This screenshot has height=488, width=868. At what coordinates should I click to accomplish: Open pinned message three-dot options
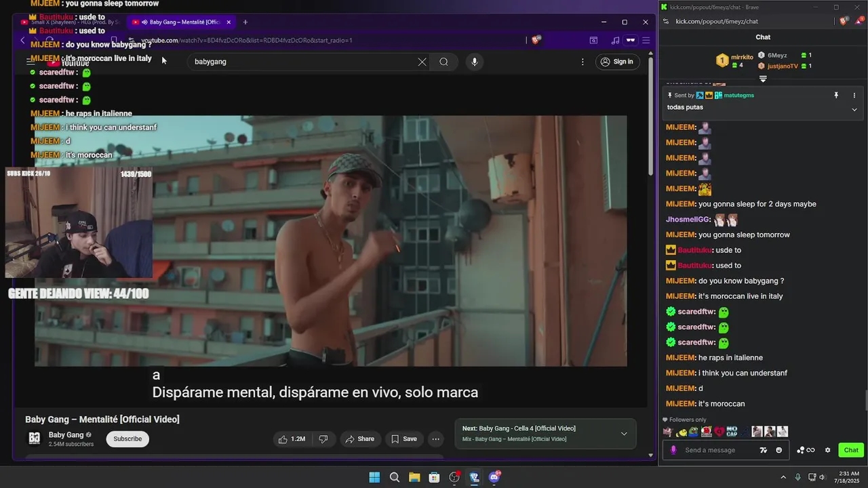pos(854,96)
